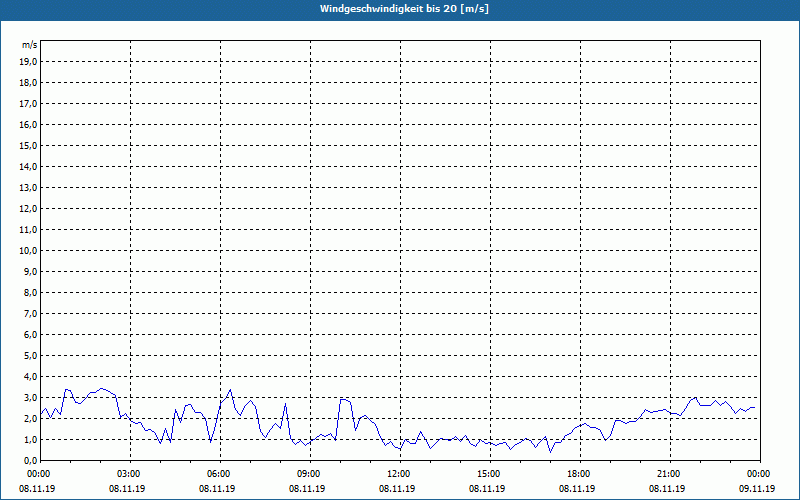Click the 5,0 y-axis label
800x500 pixels.
tap(32, 356)
